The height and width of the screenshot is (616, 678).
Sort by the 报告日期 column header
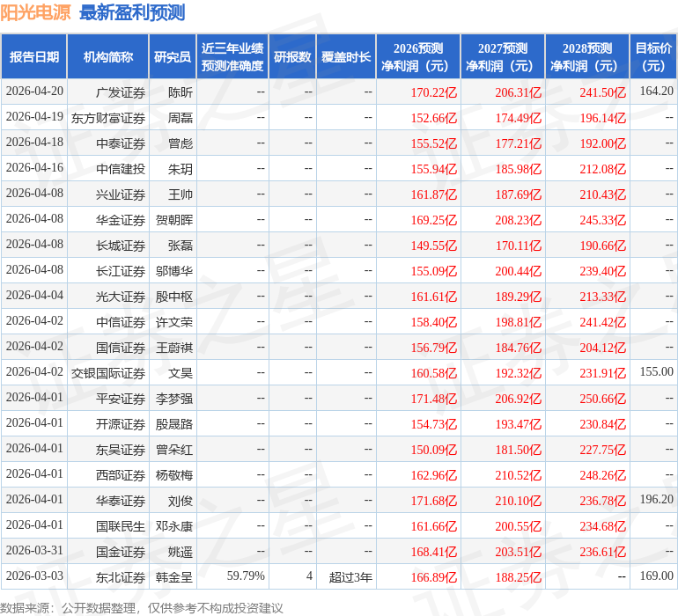click(33, 57)
